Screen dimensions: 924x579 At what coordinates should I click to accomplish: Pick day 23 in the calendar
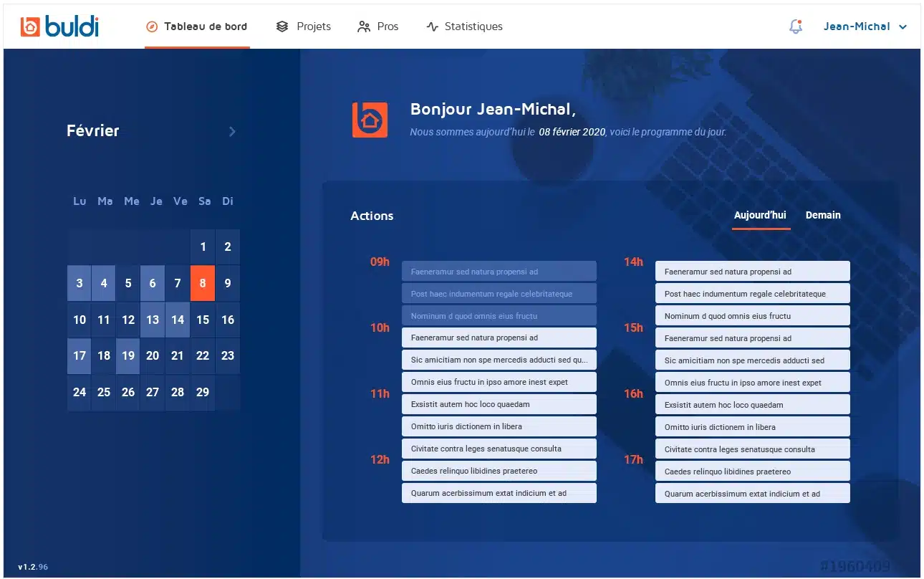coord(228,355)
